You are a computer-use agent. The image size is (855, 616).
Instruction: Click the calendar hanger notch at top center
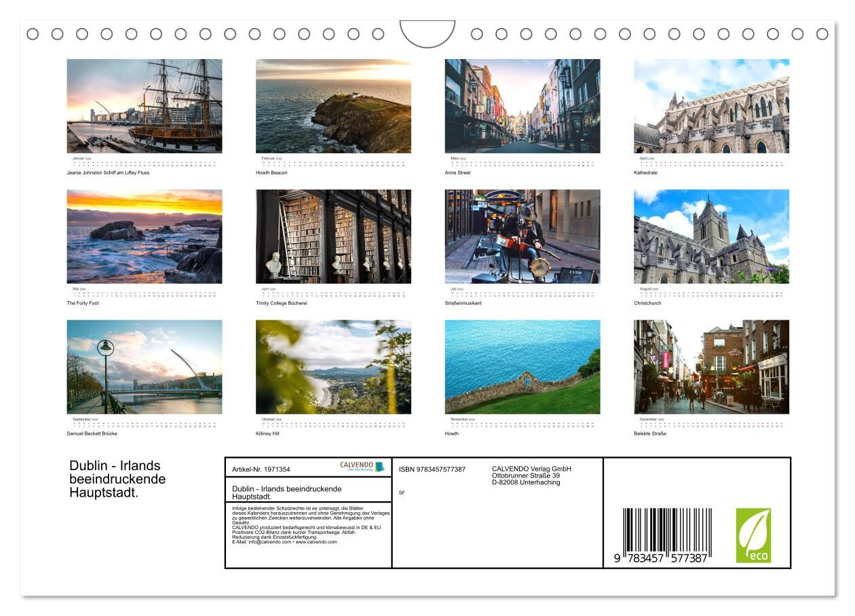(x=427, y=33)
